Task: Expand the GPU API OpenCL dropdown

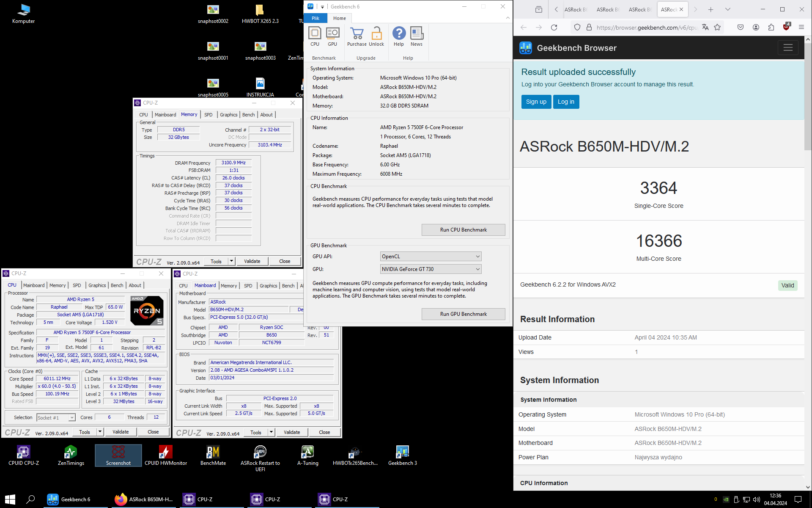Action: (x=431, y=257)
